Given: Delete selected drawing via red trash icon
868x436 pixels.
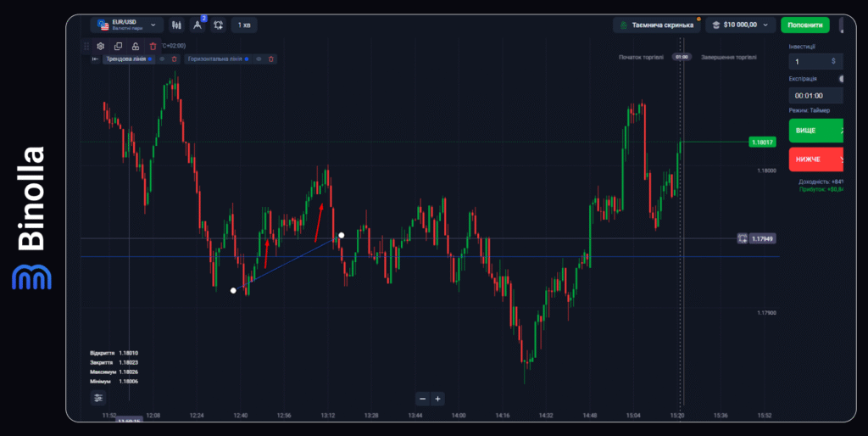Looking at the screenshot, I should coord(153,46).
